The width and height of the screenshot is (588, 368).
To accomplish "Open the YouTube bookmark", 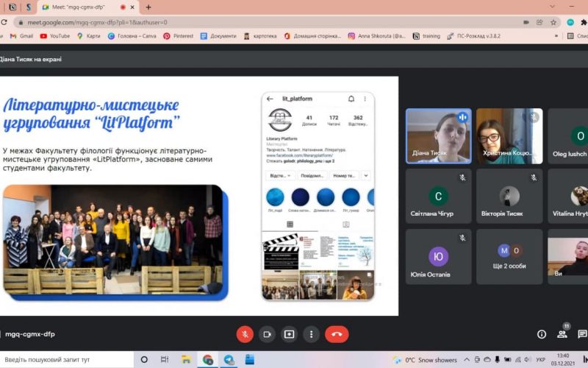I will coord(55,35).
